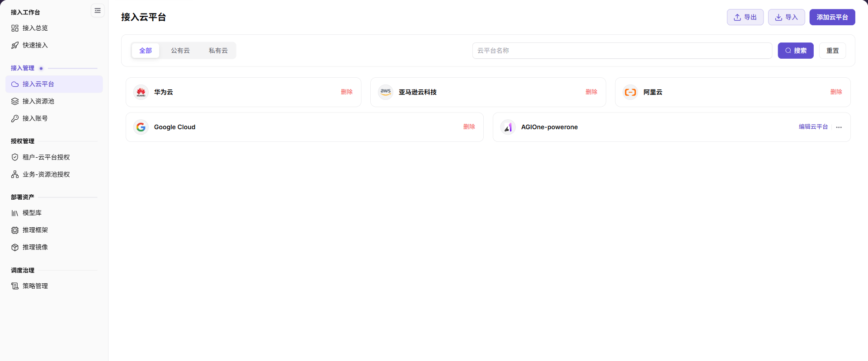
Task: Click the 部署资产 section header
Action: (23, 197)
